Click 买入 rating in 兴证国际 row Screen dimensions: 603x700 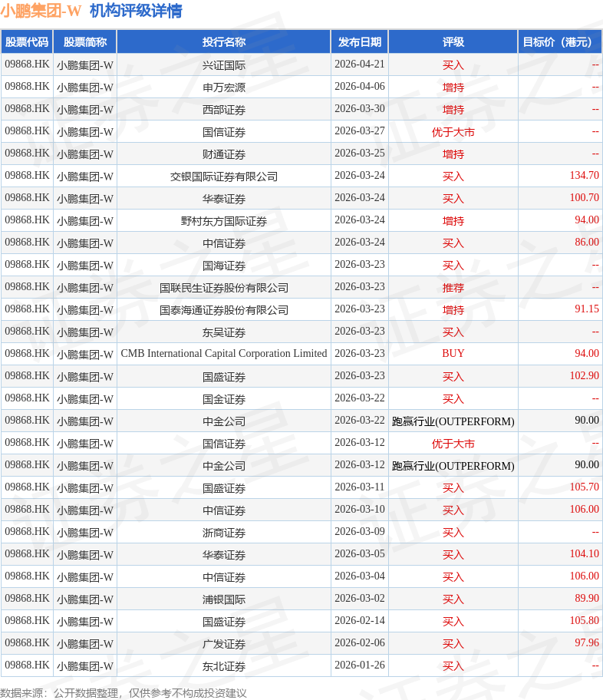click(x=453, y=65)
